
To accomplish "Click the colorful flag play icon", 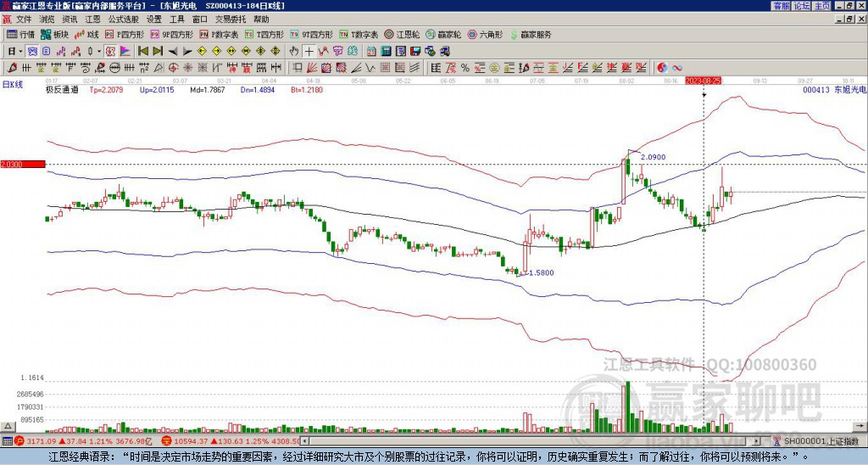I will click(125, 52).
